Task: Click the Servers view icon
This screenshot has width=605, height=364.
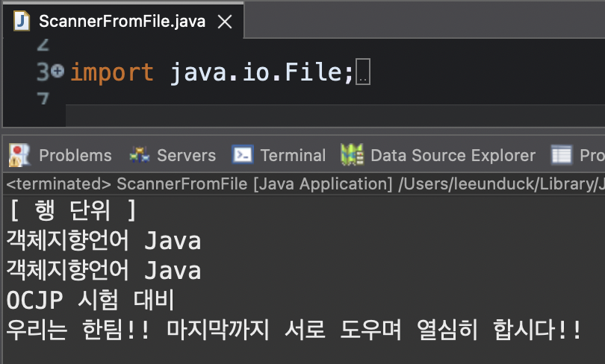Action: point(139,155)
